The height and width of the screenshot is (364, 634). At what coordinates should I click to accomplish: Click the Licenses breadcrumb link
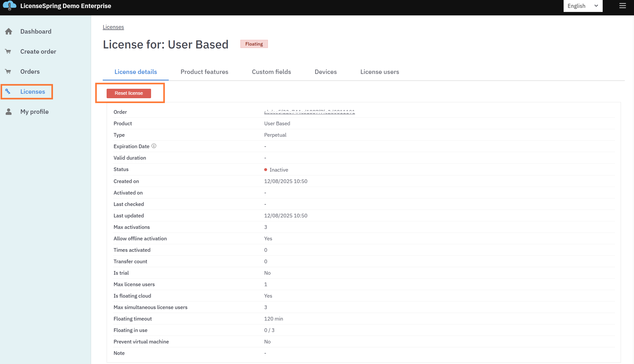point(113,27)
